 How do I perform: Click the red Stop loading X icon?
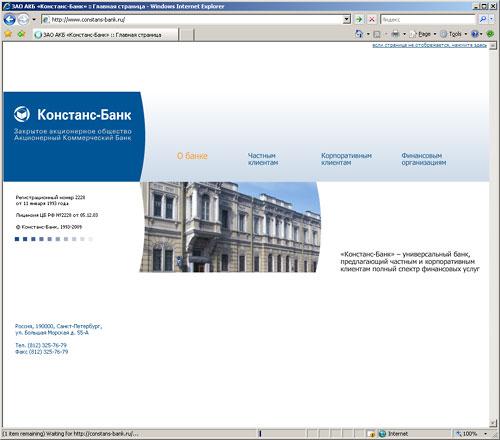click(372, 20)
